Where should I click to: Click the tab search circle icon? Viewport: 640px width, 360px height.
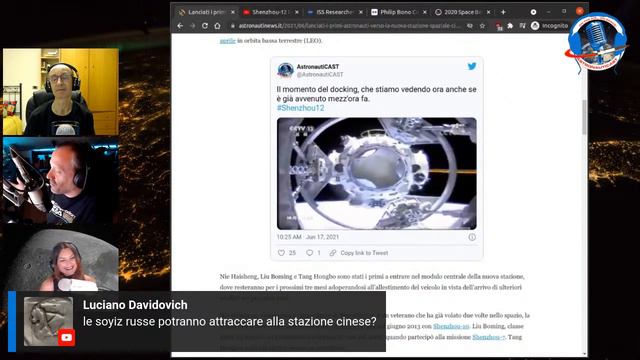point(533,12)
